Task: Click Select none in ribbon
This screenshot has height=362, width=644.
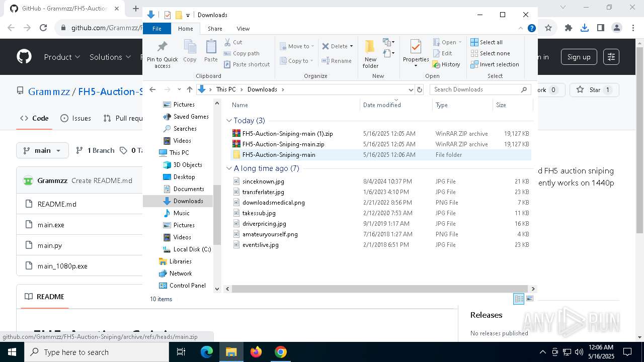Action: tap(490, 53)
